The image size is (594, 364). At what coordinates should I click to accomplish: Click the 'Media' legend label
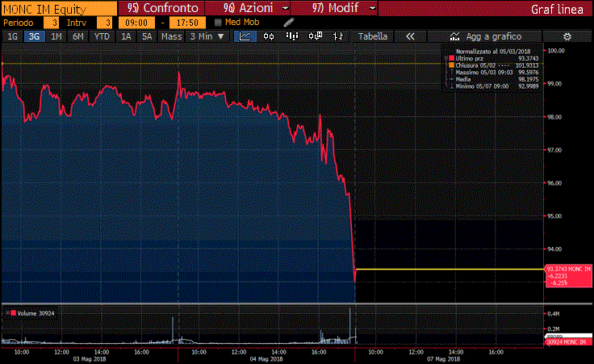pos(463,79)
